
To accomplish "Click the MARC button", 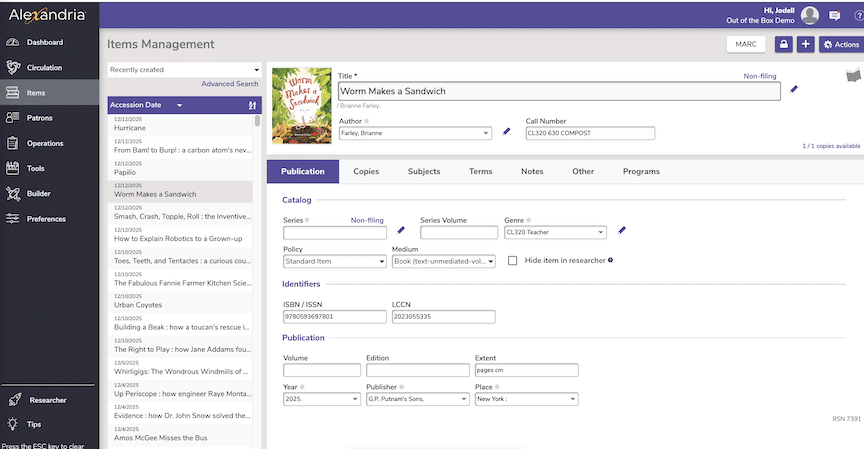I will (x=745, y=44).
